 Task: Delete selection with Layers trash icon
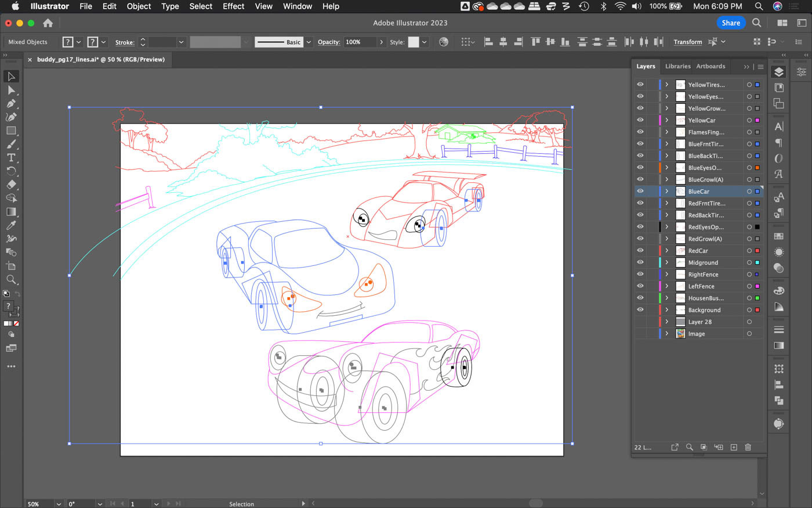[x=748, y=447]
